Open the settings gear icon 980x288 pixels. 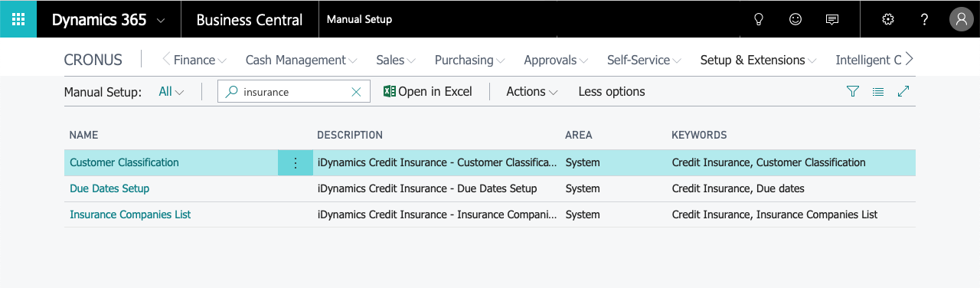[x=888, y=20]
